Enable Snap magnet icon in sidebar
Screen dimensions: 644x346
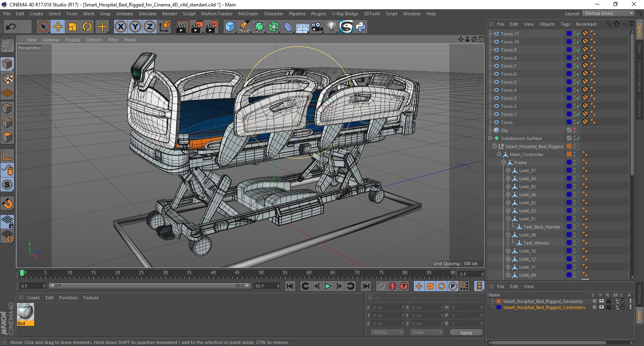pyautogui.click(x=7, y=203)
